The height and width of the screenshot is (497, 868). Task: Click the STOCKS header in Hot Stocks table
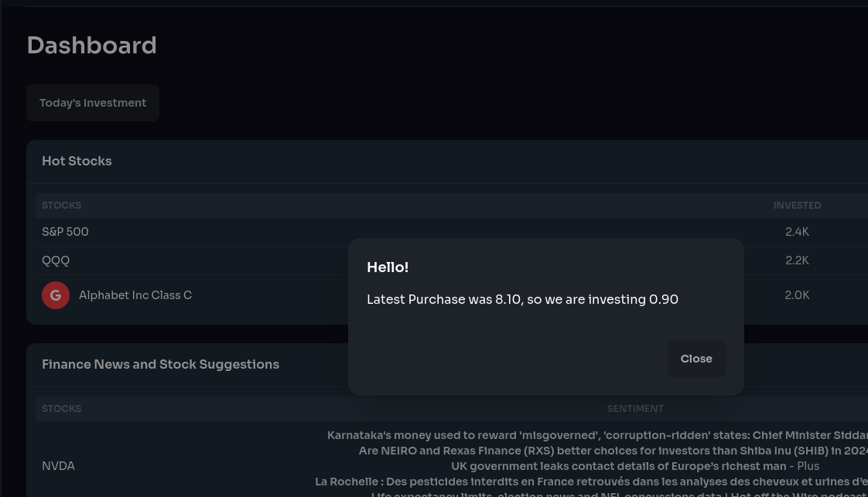(x=62, y=206)
